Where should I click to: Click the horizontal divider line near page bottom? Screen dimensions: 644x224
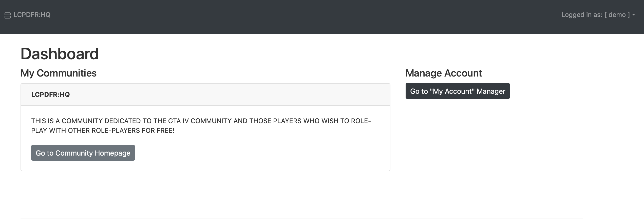(x=301, y=218)
